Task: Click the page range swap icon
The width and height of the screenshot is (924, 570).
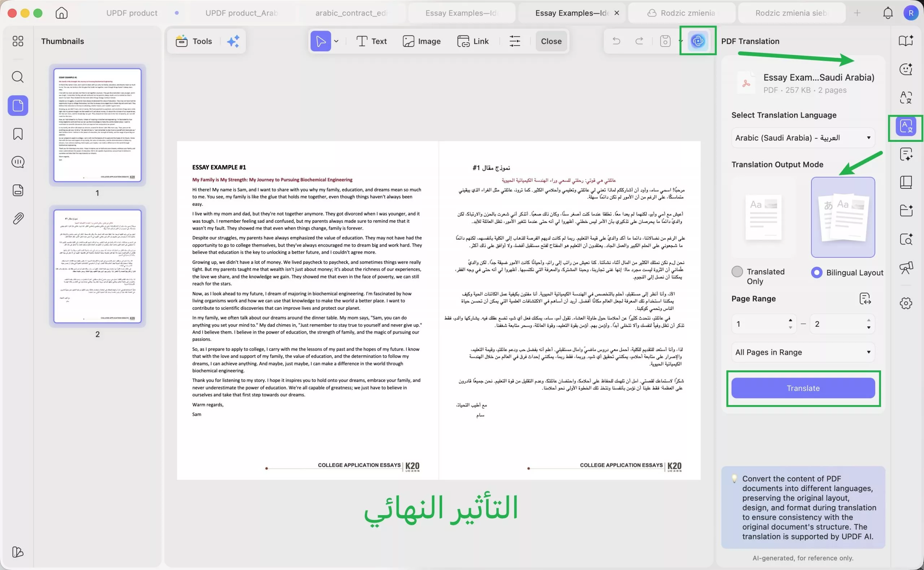Action: (865, 299)
